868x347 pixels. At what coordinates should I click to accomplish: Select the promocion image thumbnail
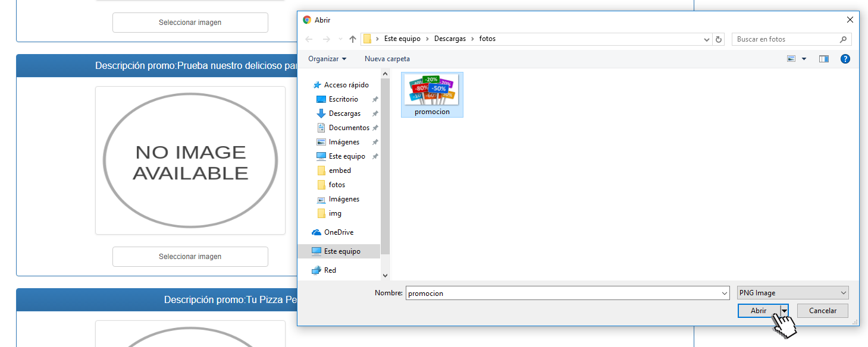pyautogui.click(x=432, y=94)
